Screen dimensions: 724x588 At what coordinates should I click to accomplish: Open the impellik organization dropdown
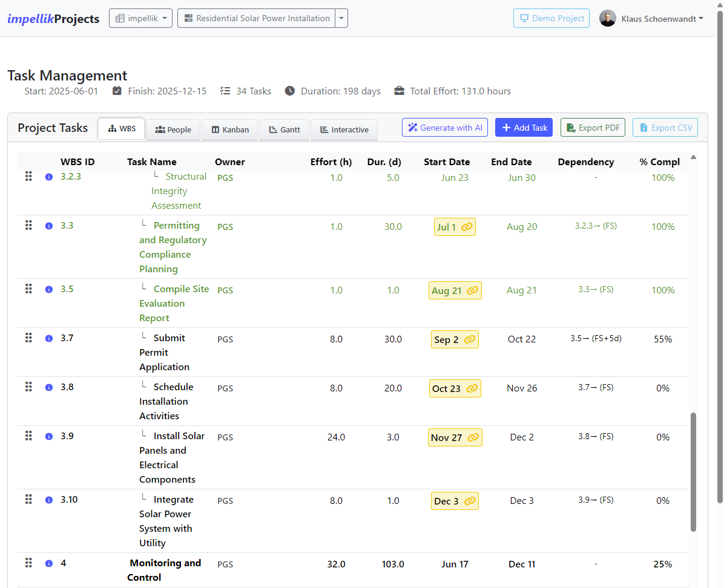tap(141, 19)
